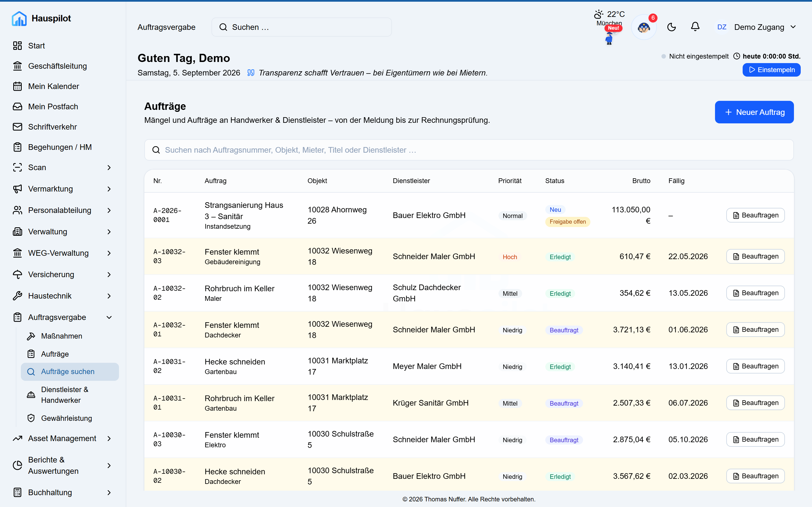Open the weather widget showing 22°C München
The height and width of the screenshot is (507, 812).
click(x=609, y=18)
